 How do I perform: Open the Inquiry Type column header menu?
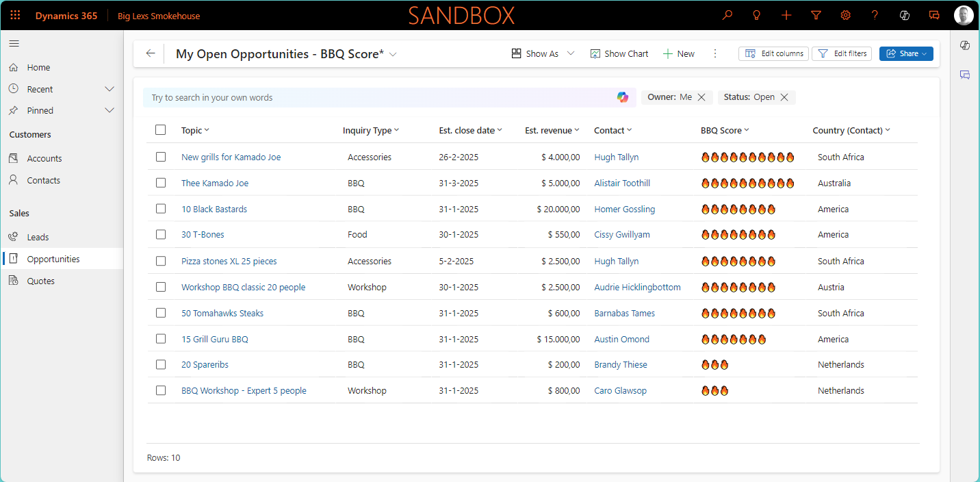371,130
